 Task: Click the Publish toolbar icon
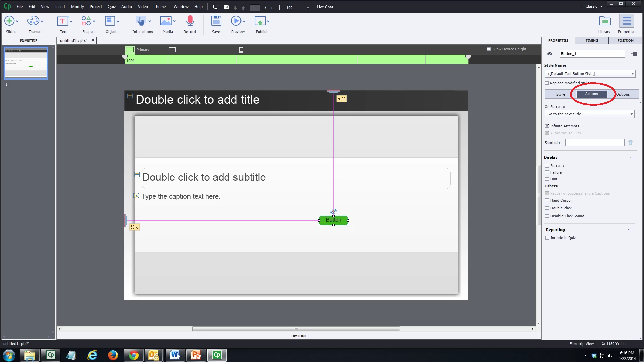pos(260,21)
